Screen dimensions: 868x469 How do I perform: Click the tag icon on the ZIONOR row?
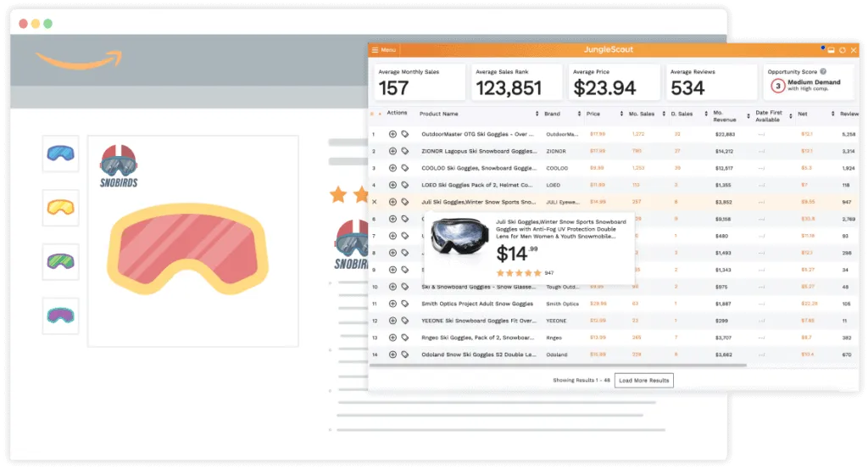[405, 151]
